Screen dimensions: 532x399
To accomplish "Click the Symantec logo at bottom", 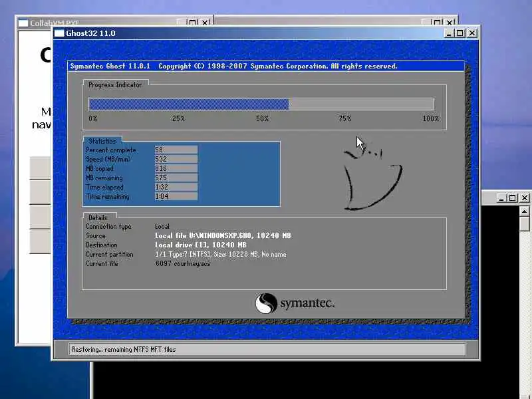I will (x=295, y=303).
